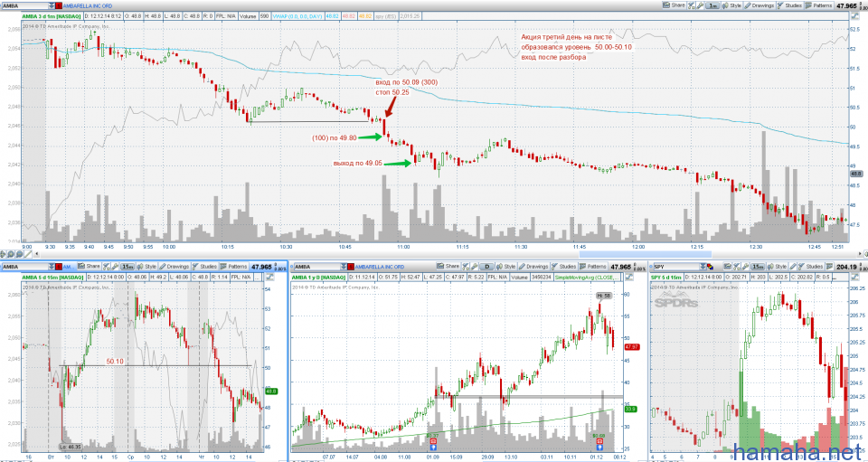Click the chart mode icon at the SPY chart's corner
Image resolution: width=868 pixels, height=462 pixels.
point(854,277)
